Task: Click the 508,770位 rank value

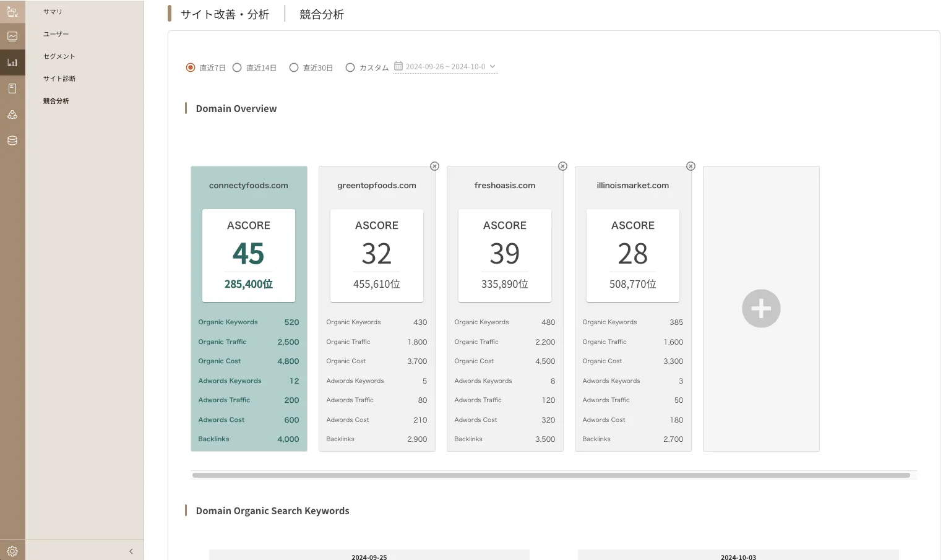Action: tap(633, 284)
